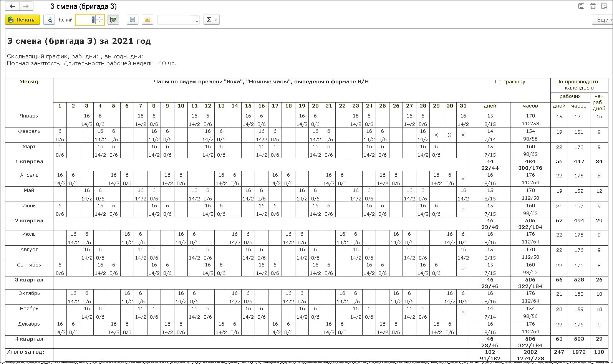Select the Июнь row label
This screenshot has width=613, height=364.
[29, 205]
